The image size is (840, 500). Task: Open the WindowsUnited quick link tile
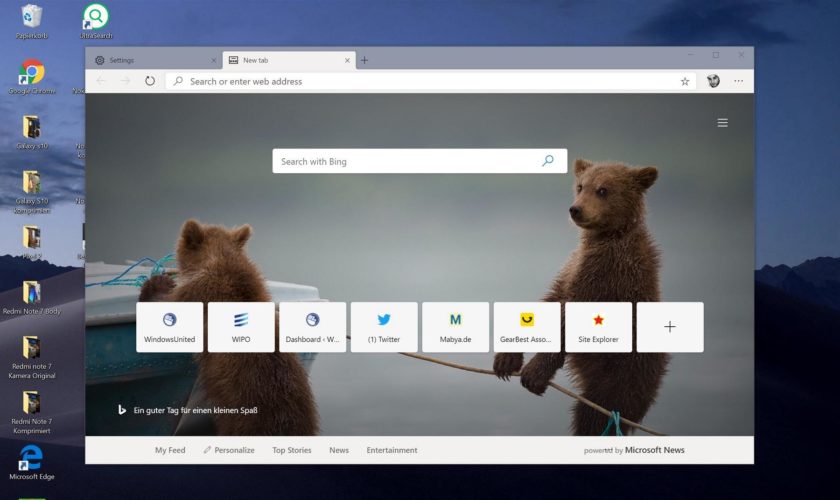click(170, 327)
